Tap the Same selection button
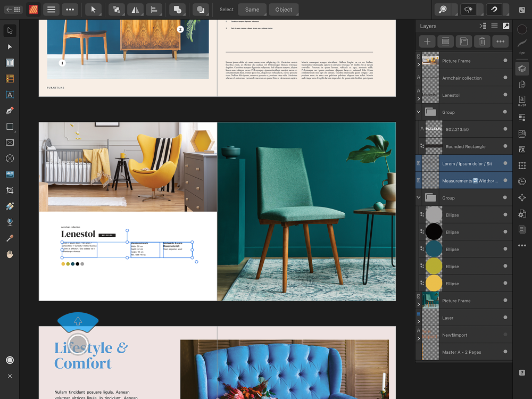Viewport: 532px width, 399px height. (x=252, y=10)
